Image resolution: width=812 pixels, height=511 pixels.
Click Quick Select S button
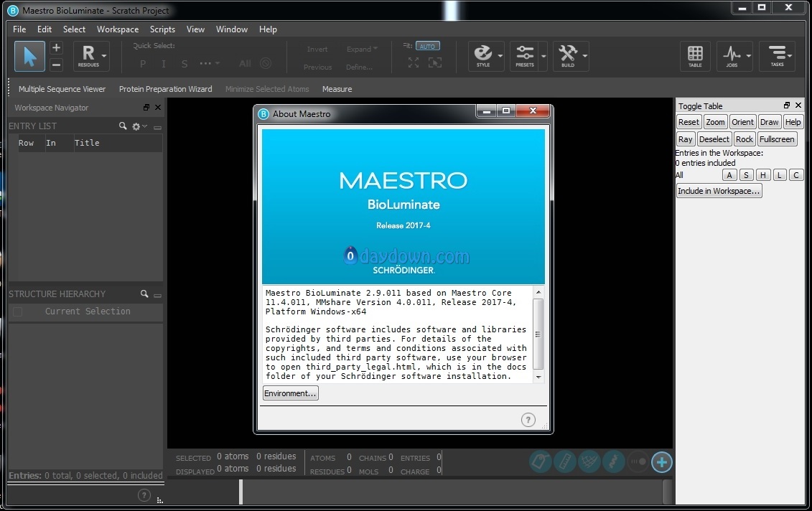click(x=185, y=64)
